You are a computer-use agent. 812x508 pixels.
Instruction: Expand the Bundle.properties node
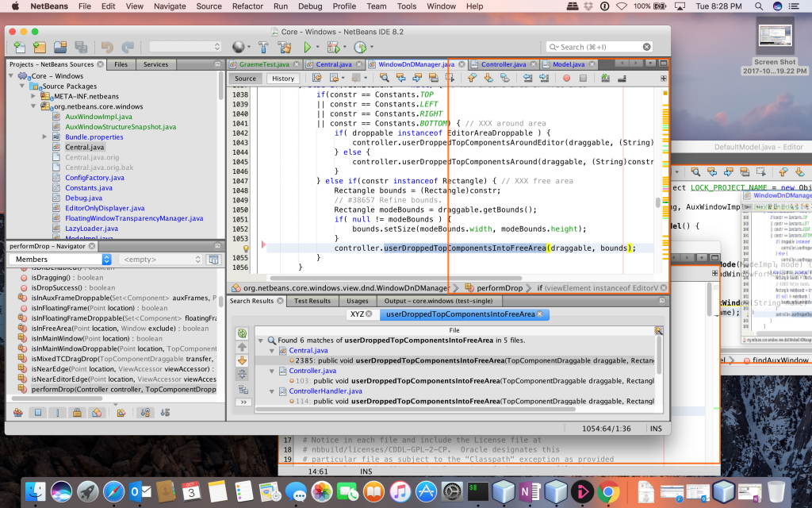44,137
